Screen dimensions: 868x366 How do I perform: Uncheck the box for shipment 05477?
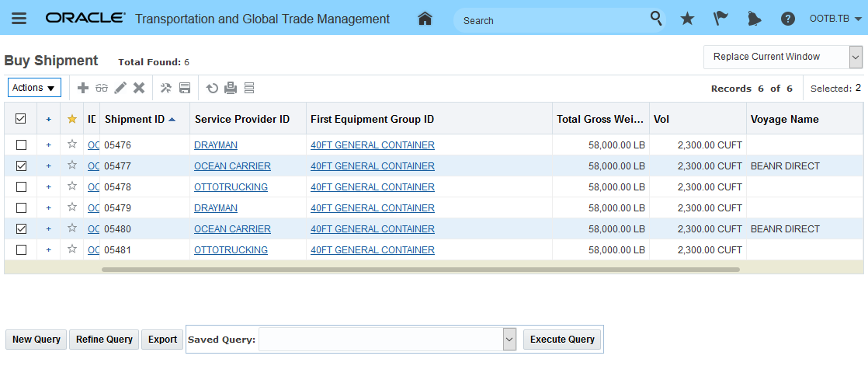coord(21,166)
